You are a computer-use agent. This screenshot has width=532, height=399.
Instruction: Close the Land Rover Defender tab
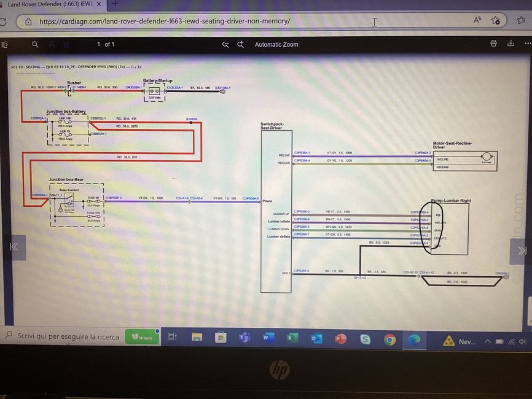pyautogui.click(x=99, y=4)
